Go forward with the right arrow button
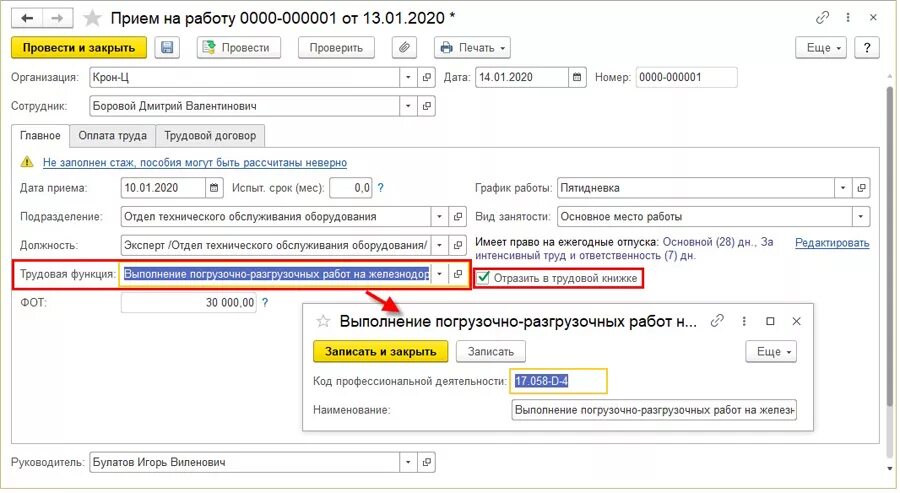This screenshot has width=900, height=493. pos(57,18)
